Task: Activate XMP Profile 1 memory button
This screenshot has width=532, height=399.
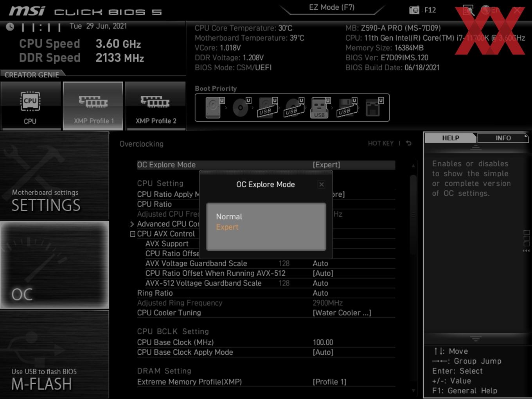Action: (x=93, y=106)
